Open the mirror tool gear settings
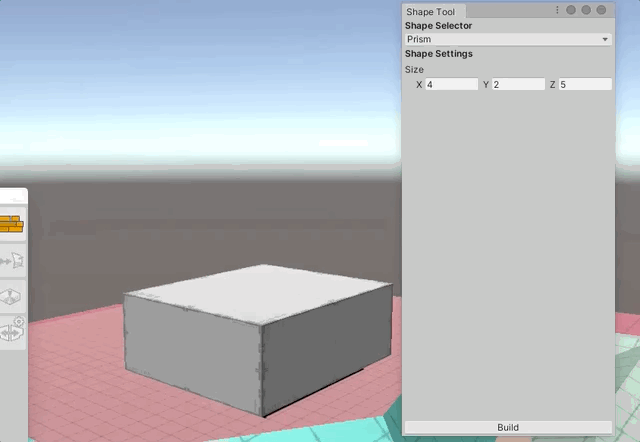Image resolution: width=640 pixels, height=442 pixels. click(19, 321)
